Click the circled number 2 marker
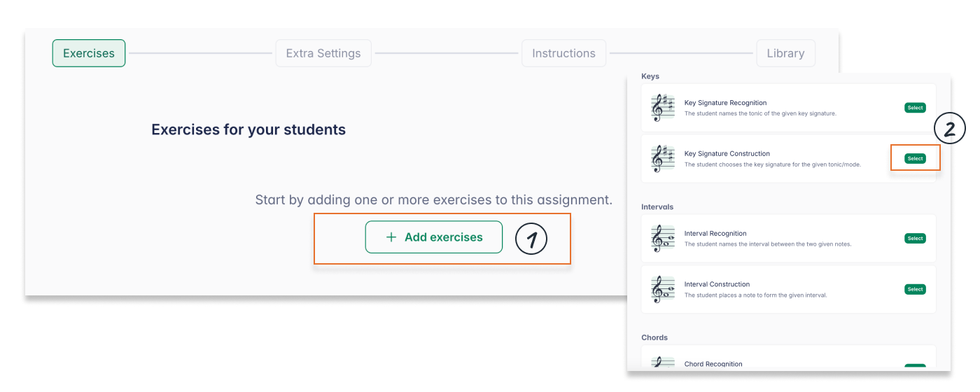 pos(950,129)
